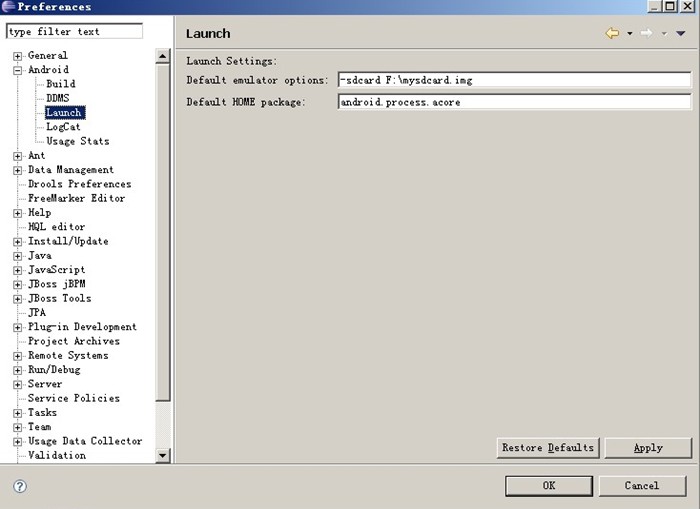Click the back navigation arrow icon
Image resolution: width=700 pixels, height=509 pixels.
pyautogui.click(x=612, y=33)
